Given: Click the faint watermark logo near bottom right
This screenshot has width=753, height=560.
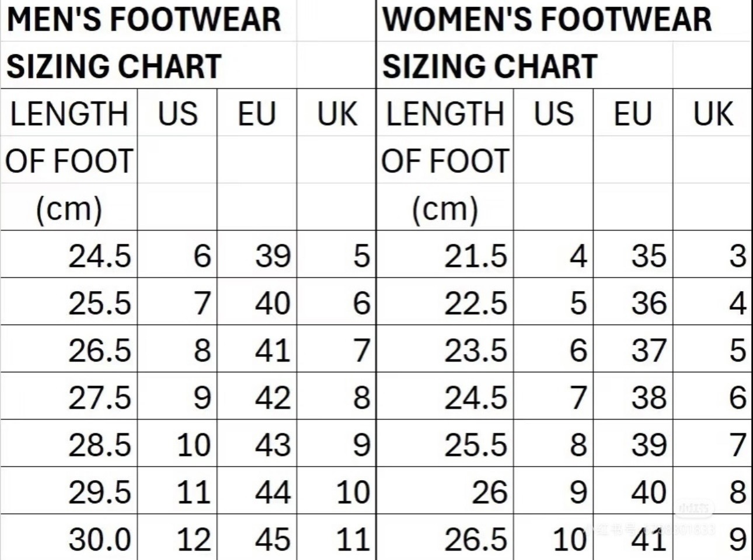Looking at the screenshot, I should click(x=694, y=509).
